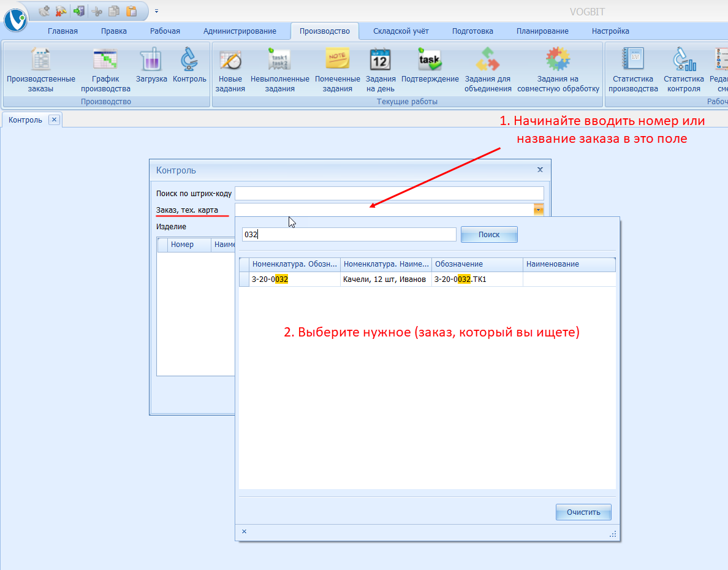Close the Контроль document tab
The width and height of the screenshot is (728, 570).
pyautogui.click(x=54, y=120)
